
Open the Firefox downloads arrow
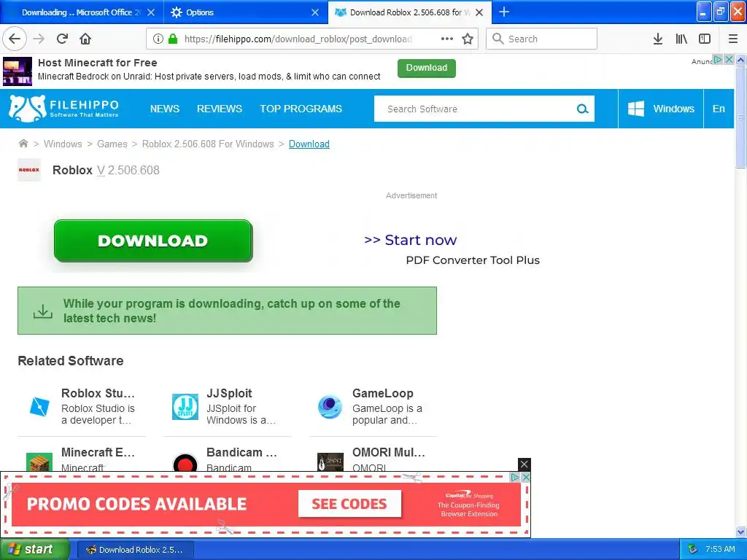tap(658, 39)
